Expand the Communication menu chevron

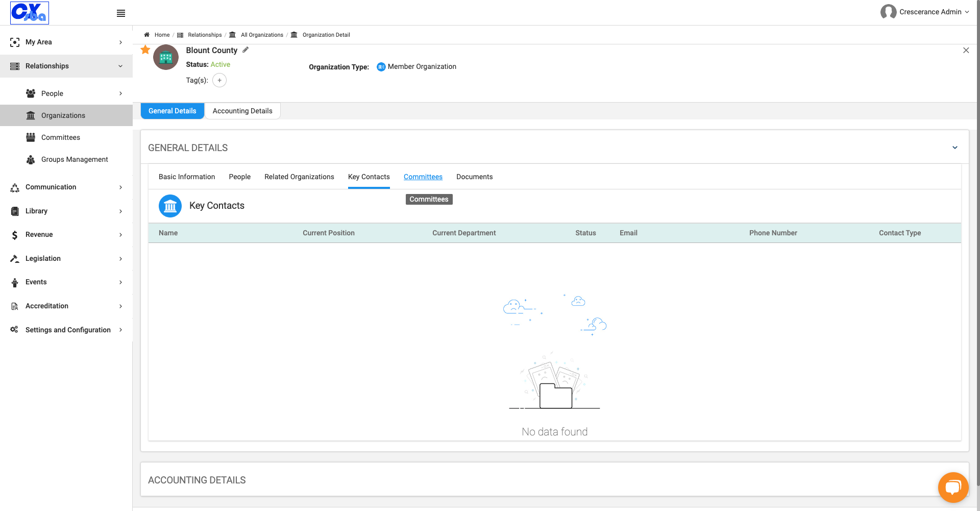120,187
